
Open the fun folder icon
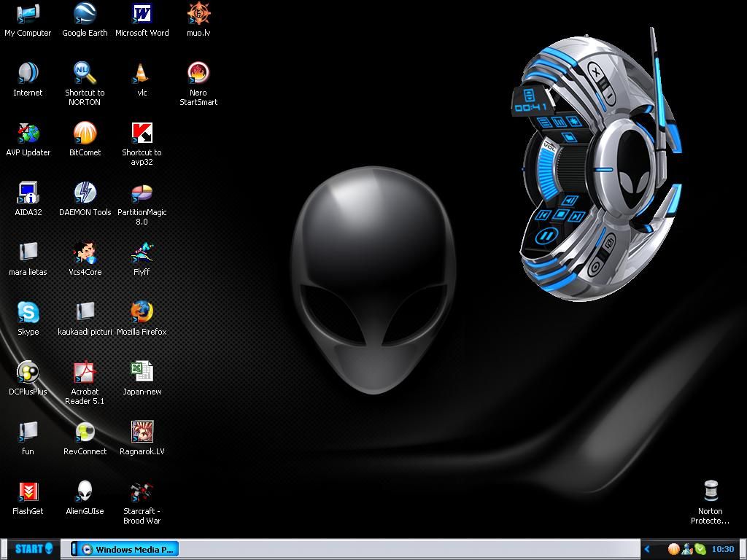28,439
